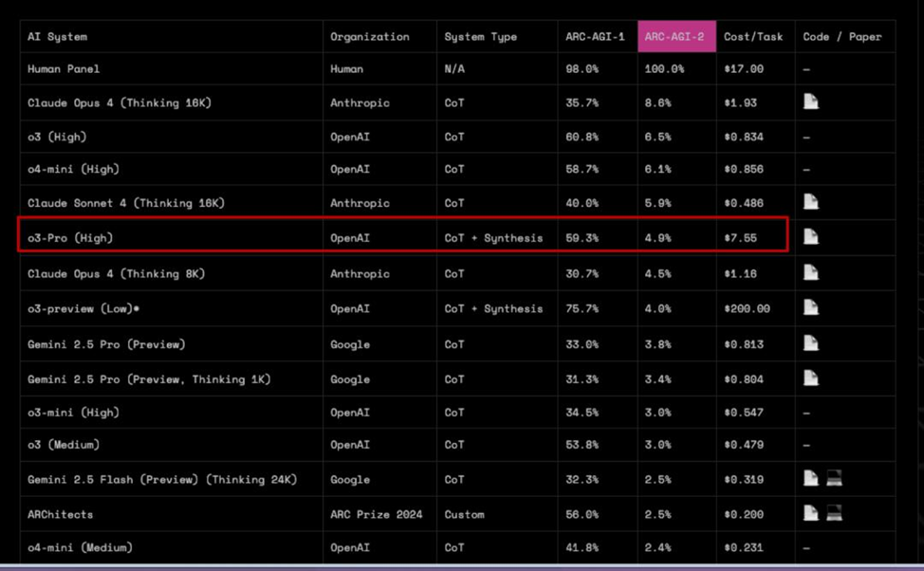Click the System Type column header
The width and height of the screenshot is (924, 571).
pyautogui.click(x=480, y=37)
